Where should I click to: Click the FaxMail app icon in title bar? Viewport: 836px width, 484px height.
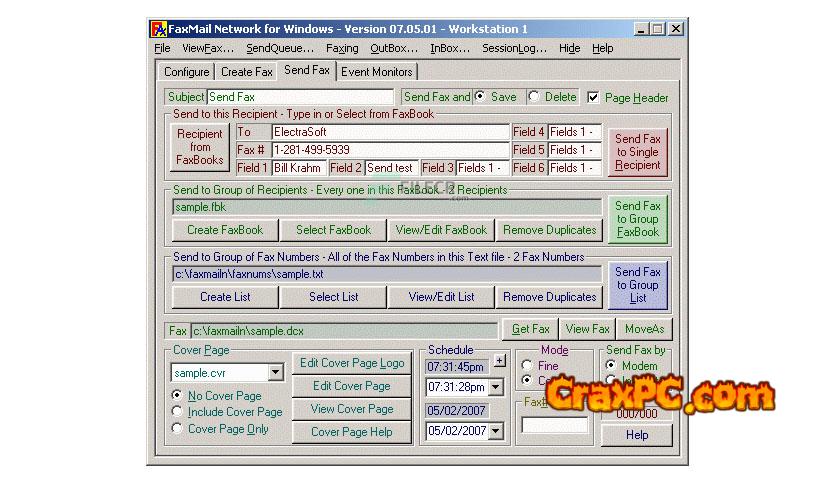158,29
